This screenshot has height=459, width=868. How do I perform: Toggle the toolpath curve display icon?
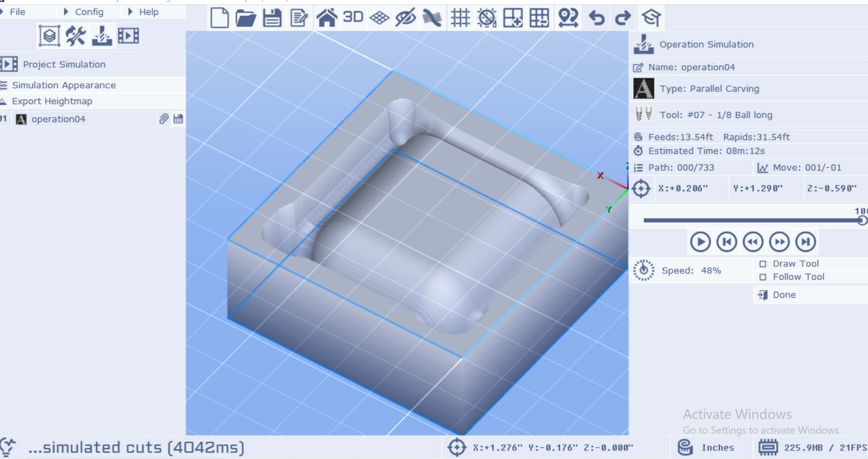(x=432, y=18)
